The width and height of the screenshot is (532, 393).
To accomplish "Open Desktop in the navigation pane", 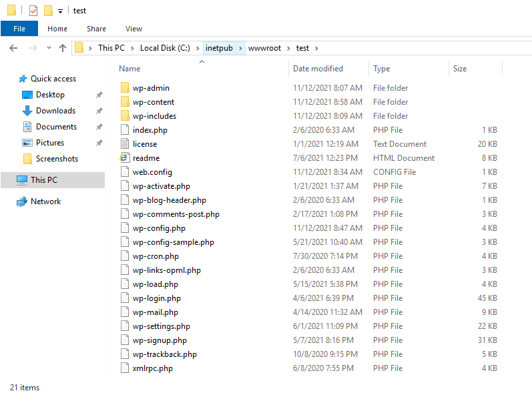I will point(50,95).
